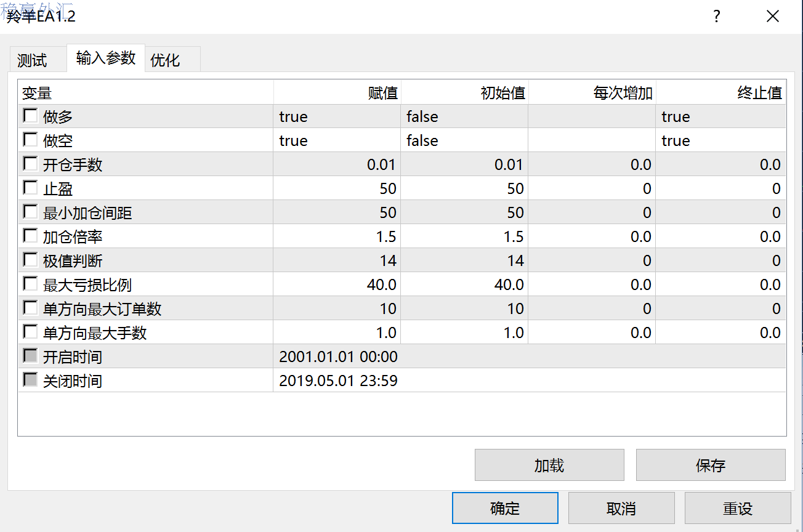Toggle the 止盈 checkbox
This screenshot has width=803, height=532.
[30, 188]
